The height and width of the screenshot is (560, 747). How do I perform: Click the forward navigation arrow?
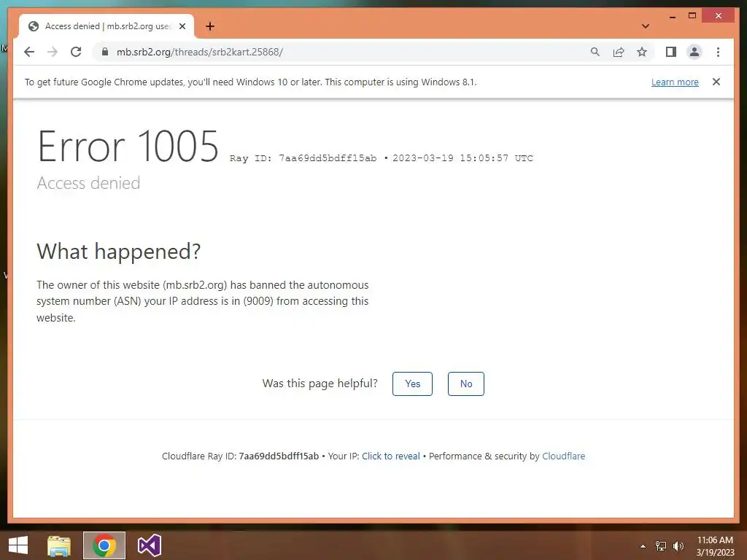(53, 52)
